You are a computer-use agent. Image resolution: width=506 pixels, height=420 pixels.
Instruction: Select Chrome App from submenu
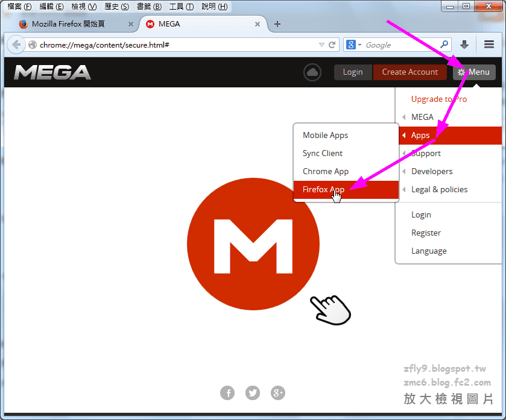[346, 172]
